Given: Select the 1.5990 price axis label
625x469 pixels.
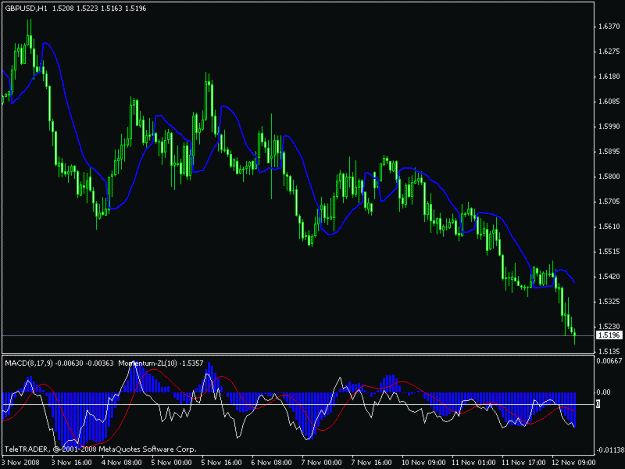Looking at the screenshot, I should tap(609, 126).
